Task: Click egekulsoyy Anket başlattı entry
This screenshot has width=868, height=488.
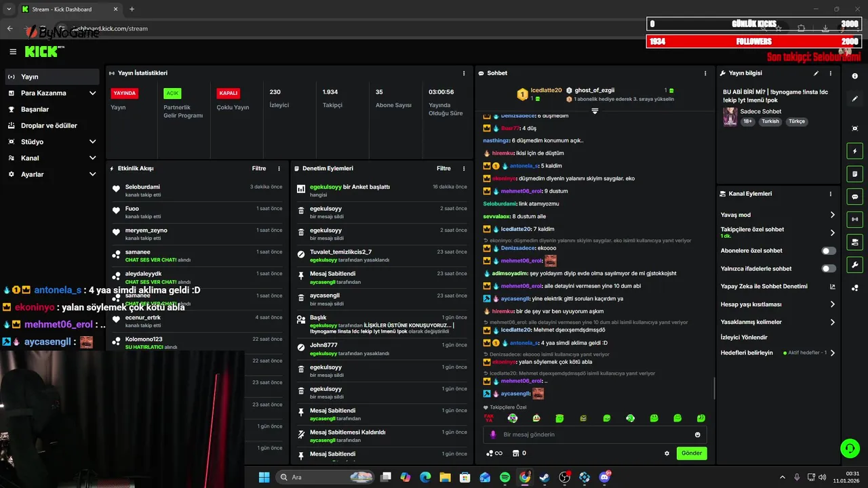Action: (382, 190)
